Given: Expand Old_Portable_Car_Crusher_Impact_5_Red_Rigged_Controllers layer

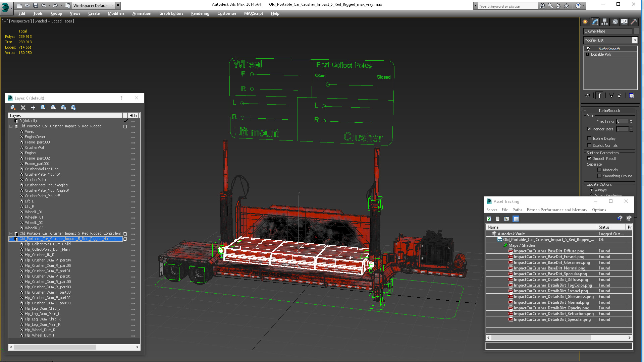Looking at the screenshot, I should click(11, 234).
